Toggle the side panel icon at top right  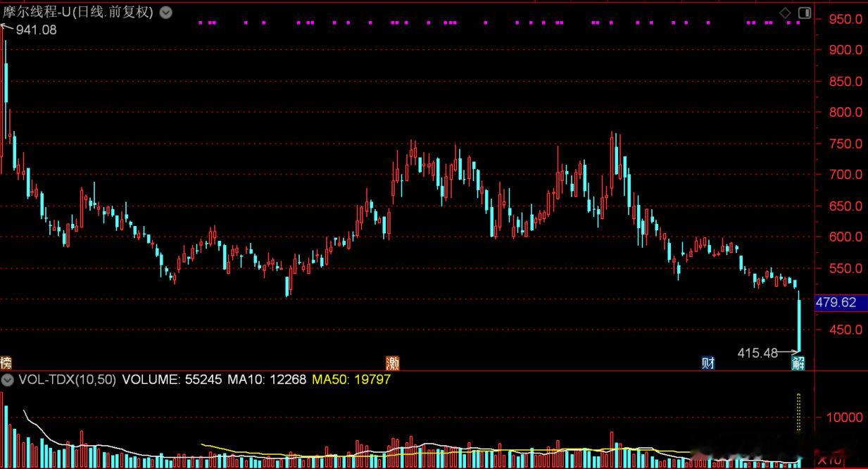point(804,13)
